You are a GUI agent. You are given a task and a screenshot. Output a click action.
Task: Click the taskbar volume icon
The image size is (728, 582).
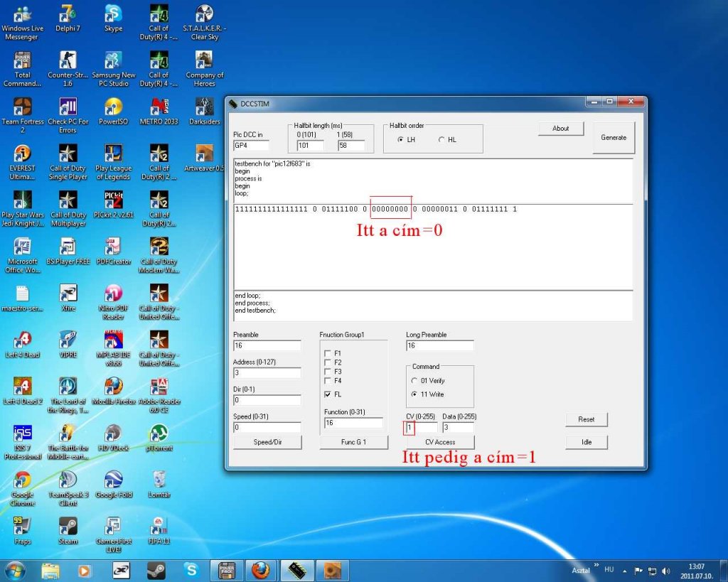[x=665, y=571]
